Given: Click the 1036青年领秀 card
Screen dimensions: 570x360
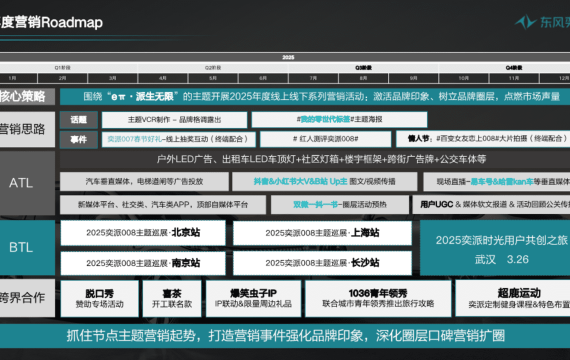Looking at the screenshot, I should (x=378, y=298).
